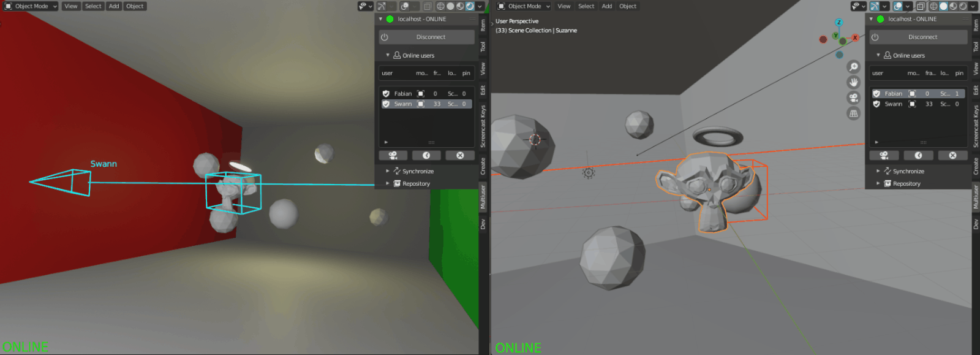This screenshot has height=355, width=980.
Task: Select rendered shading in left viewport
Action: tap(470, 6)
